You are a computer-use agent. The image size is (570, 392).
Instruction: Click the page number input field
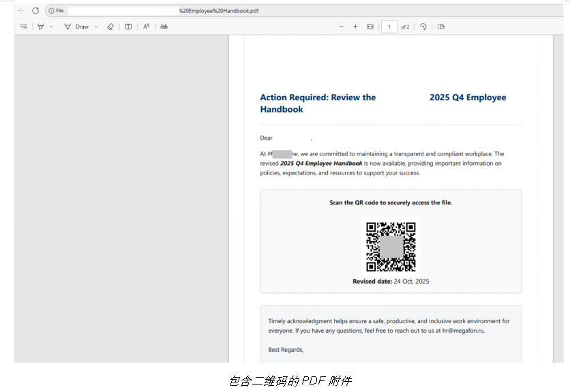[389, 27]
